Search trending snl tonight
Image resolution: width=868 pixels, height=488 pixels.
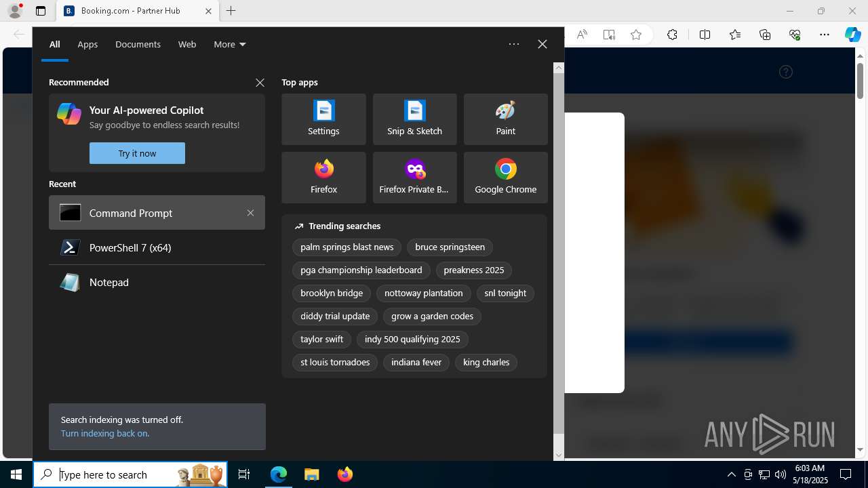click(505, 293)
